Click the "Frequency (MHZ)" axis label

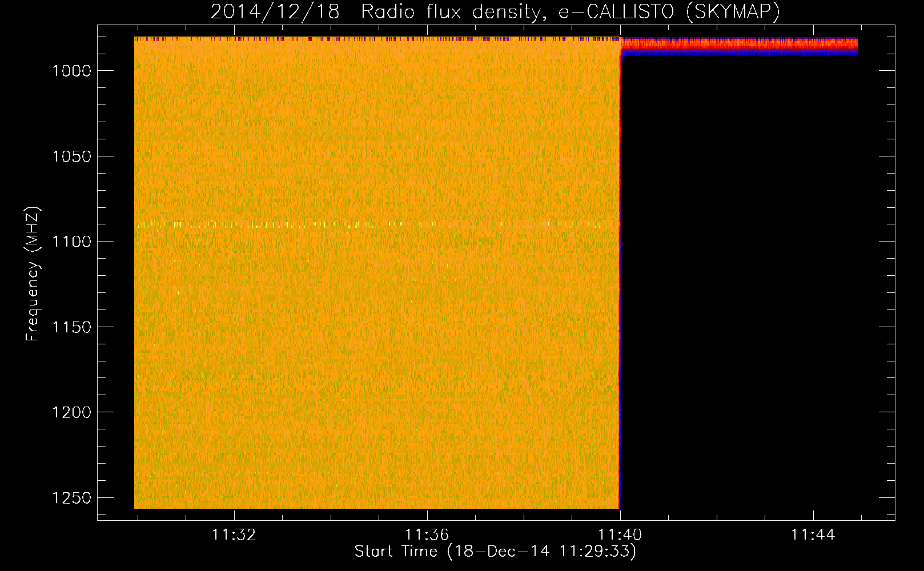pos(33,274)
